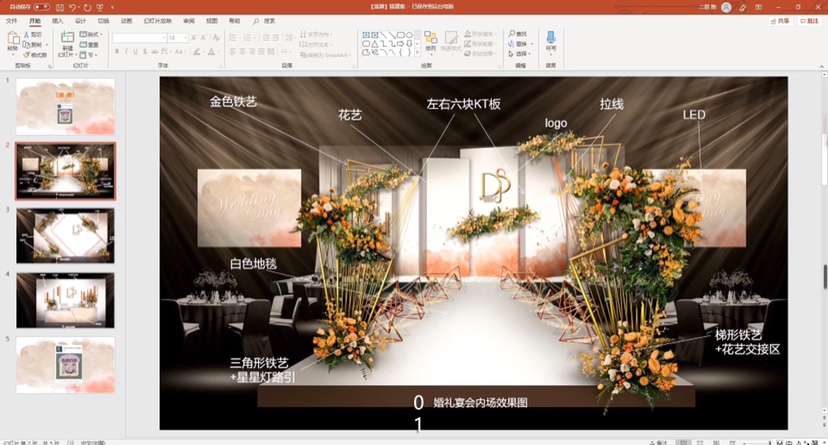828x445 pixels.
Task: Click the Italic formatting icon
Action: 127,51
